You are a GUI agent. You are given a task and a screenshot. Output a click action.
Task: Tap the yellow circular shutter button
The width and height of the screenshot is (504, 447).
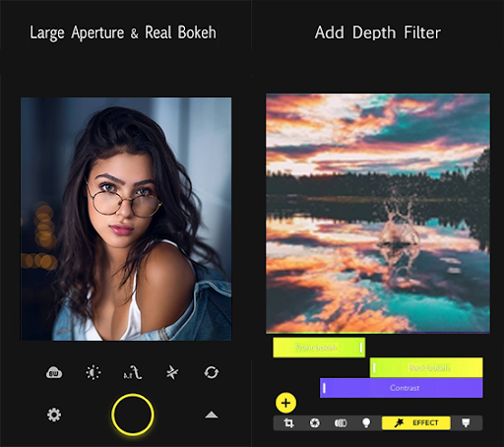click(x=133, y=415)
